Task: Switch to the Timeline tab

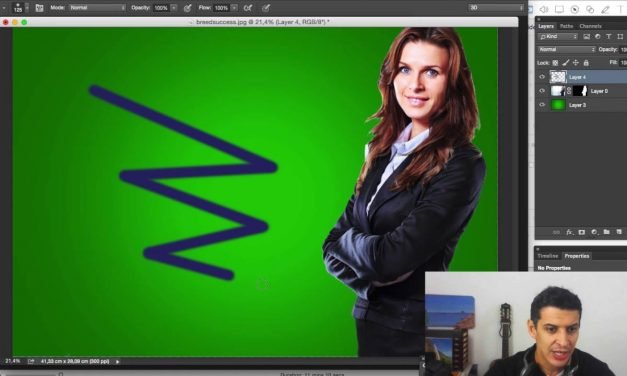Action: pos(547,256)
